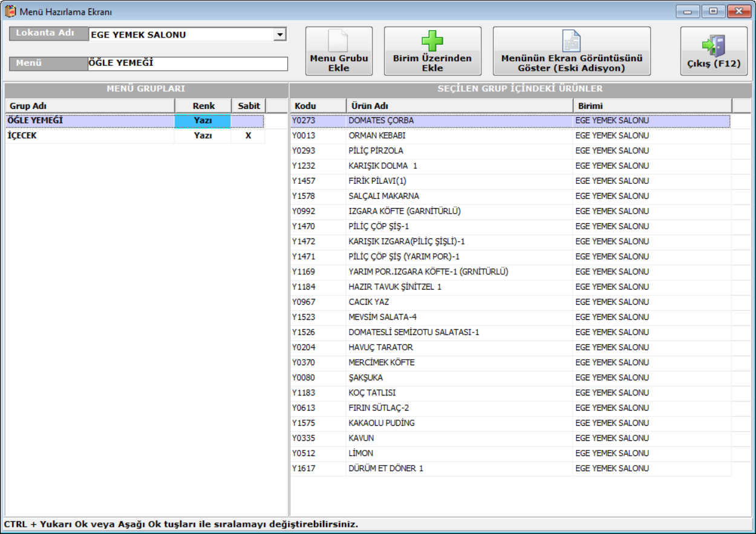Click the green plus icon for Birim Üzerinden Ekle
The height and width of the screenshot is (534, 756).
432,41
